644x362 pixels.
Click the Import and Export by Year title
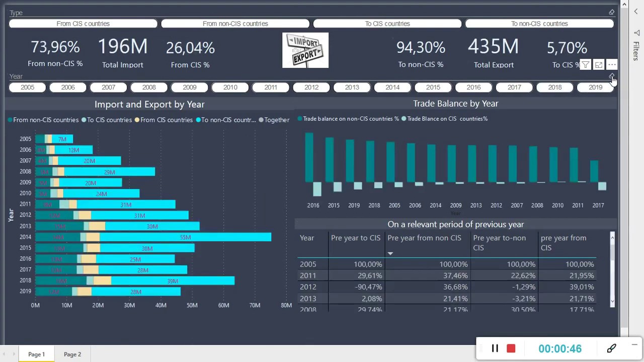[x=149, y=105]
